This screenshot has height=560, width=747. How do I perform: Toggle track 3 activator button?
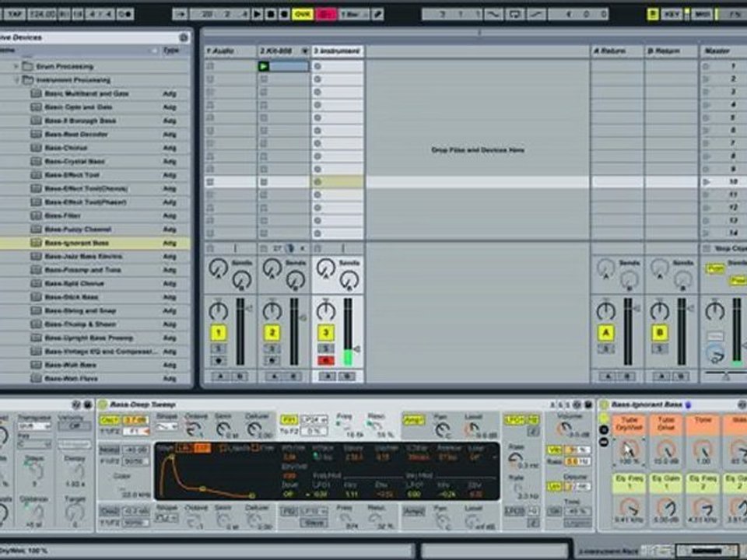tap(326, 332)
